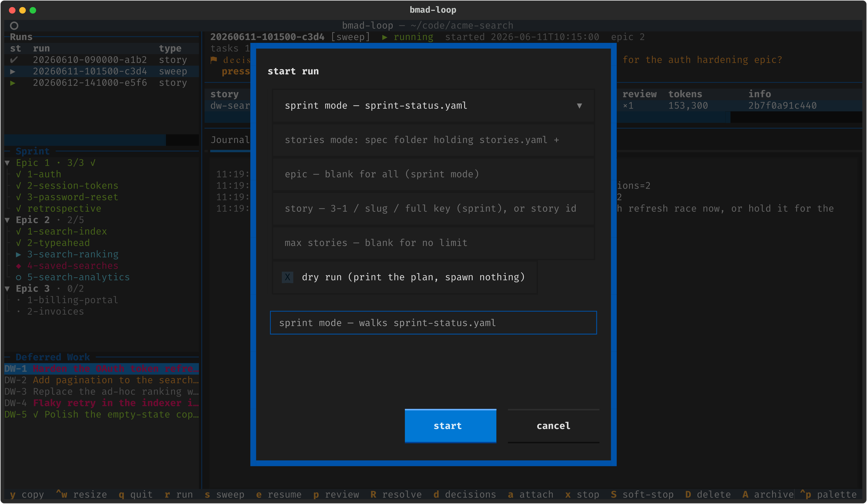The width and height of the screenshot is (867, 504).
Task: Click the A archive footer shortcut
Action: (768, 495)
